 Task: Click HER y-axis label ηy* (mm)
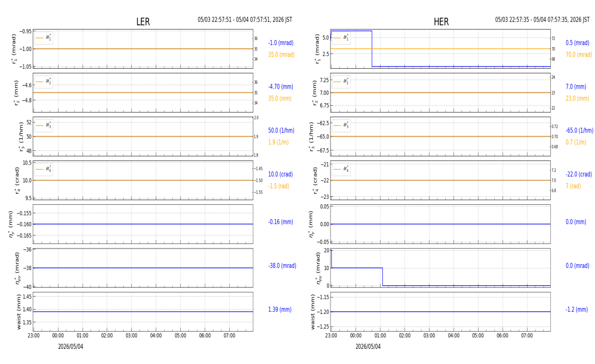tap(311, 224)
